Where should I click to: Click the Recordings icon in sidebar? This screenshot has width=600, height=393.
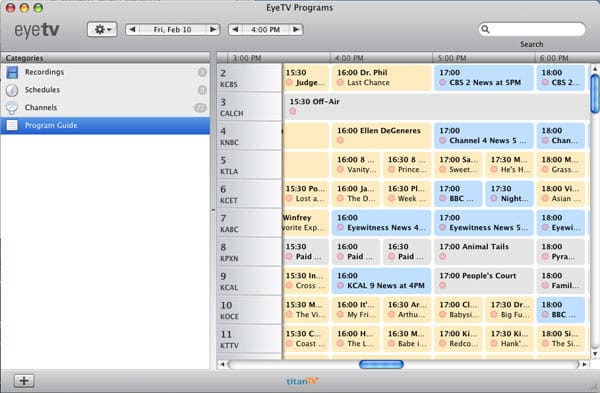coord(12,72)
